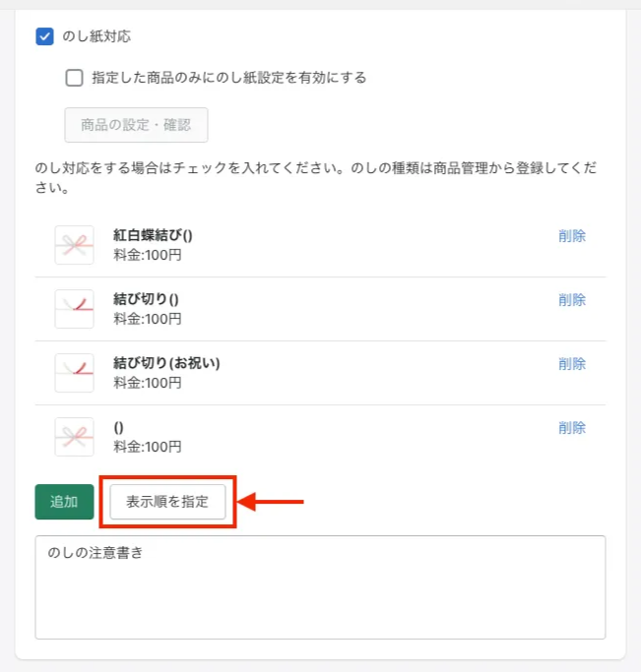Select the 結び切り() item name
Image resolution: width=641 pixels, height=672 pixels.
click(146, 299)
